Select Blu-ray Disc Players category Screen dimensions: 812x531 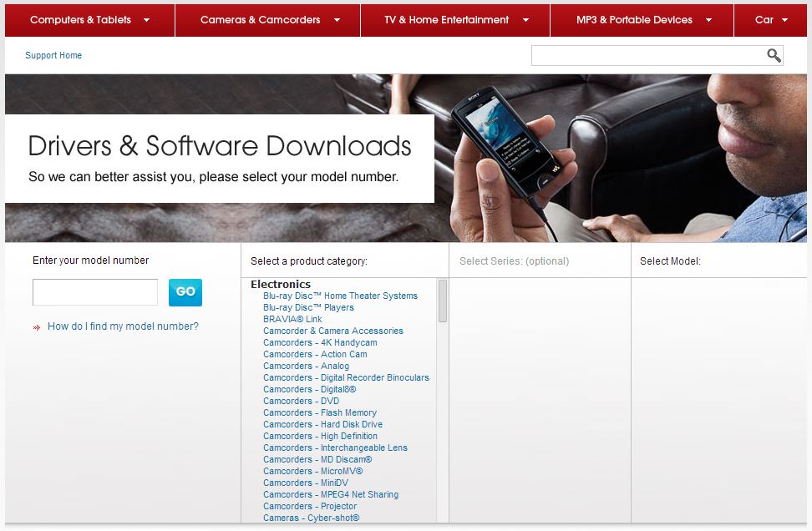[308, 307]
